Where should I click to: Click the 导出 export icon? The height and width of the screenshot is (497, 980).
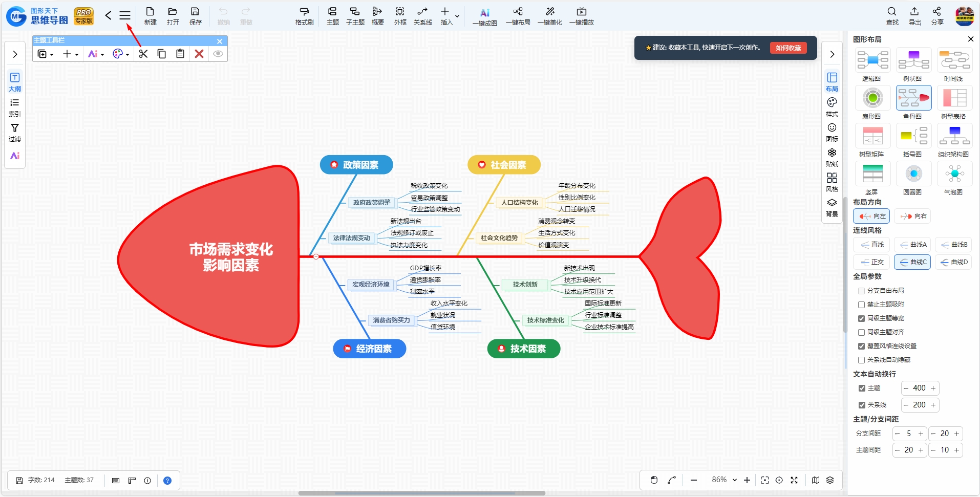pos(914,16)
